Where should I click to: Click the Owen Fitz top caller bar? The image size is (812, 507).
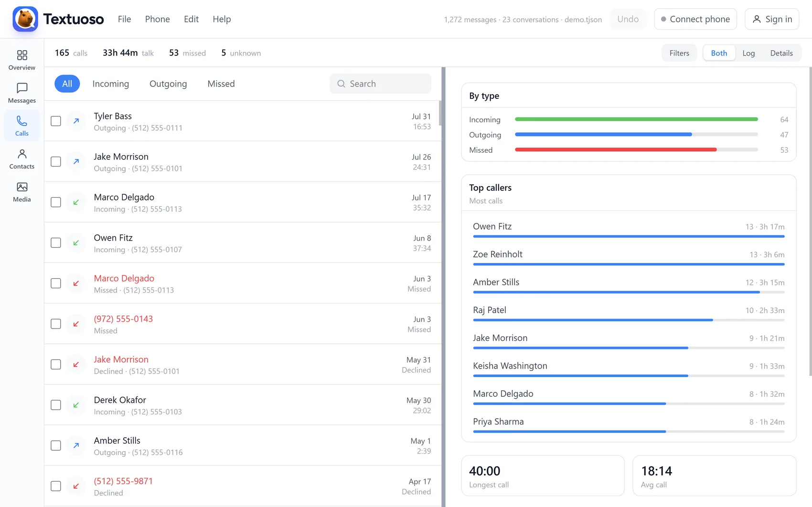coord(629,236)
